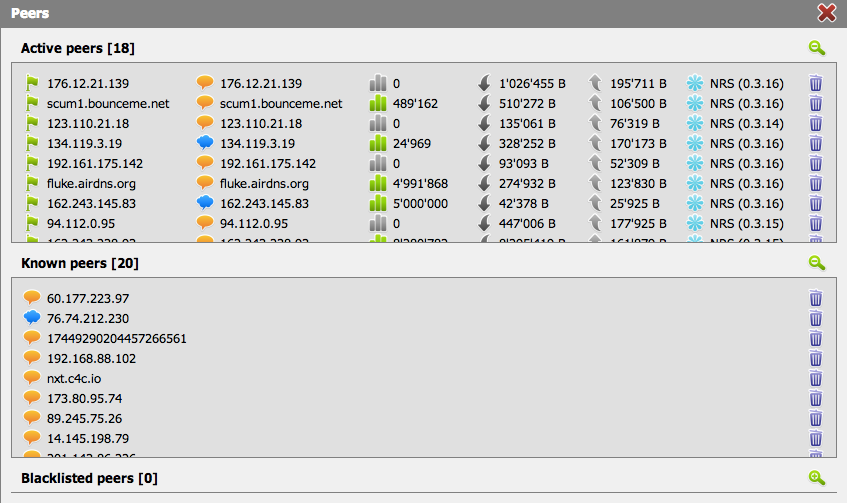Delete known peer 14.145.198.79 trash icon
The height and width of the screenshot is (503, 847).
coord(816,438)
